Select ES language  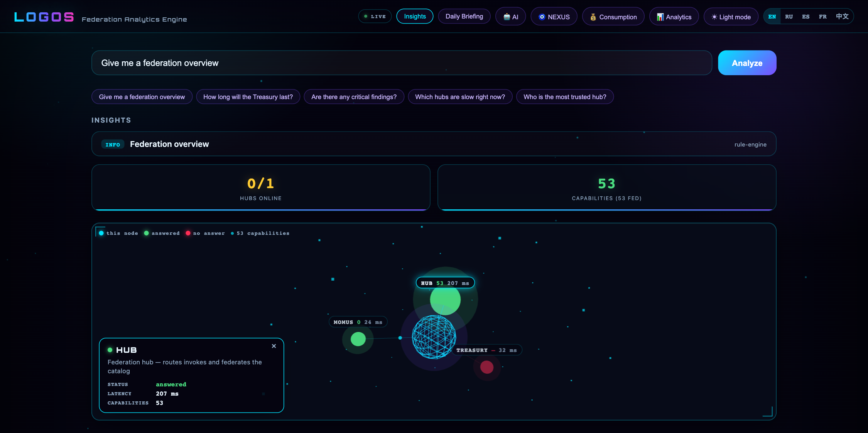pyautogui.click(x=806, y=17)
